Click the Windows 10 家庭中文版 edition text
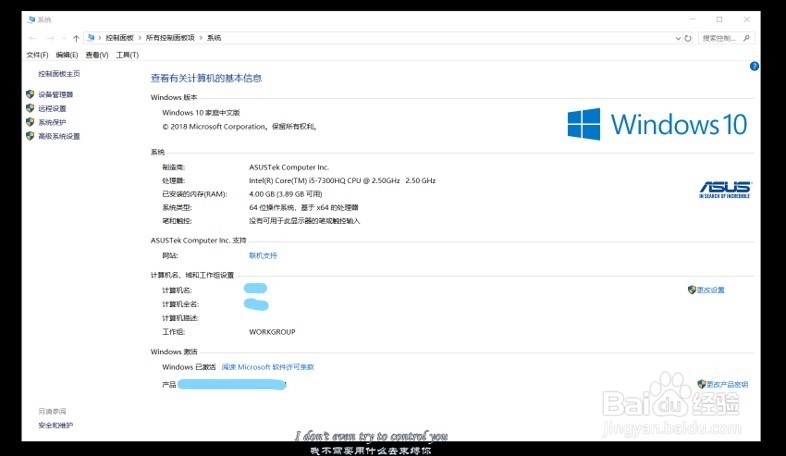The width and height of the screenshot is (786, 456). 201,113
